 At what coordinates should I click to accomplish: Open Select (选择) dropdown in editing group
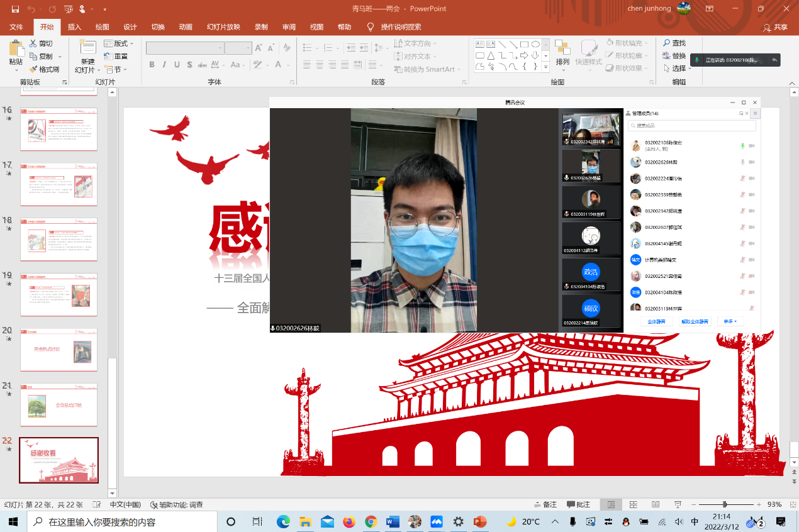coord(677,68)
